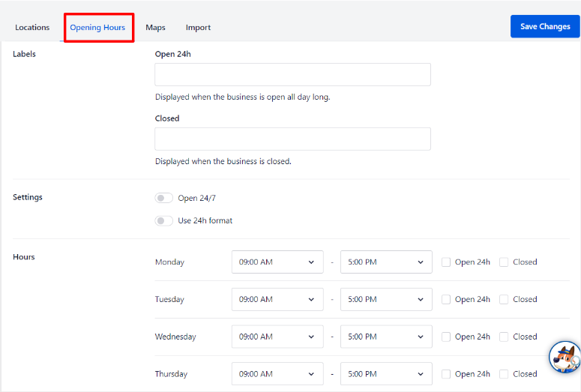Screen dimensions: 581x392
Task: Expand Thursday's closing time dropdown
Action: tap(386, 374)
